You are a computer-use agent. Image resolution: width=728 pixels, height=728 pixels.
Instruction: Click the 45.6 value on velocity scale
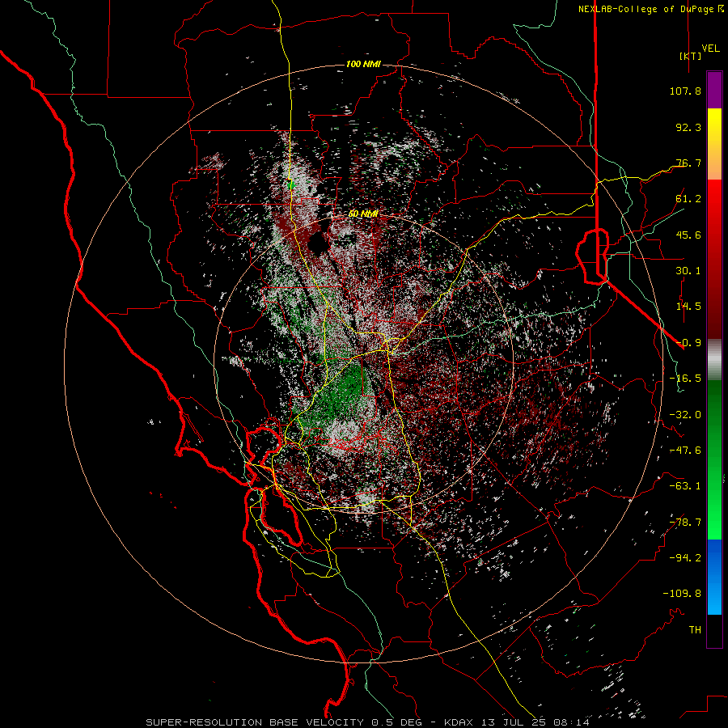point(688,235)
